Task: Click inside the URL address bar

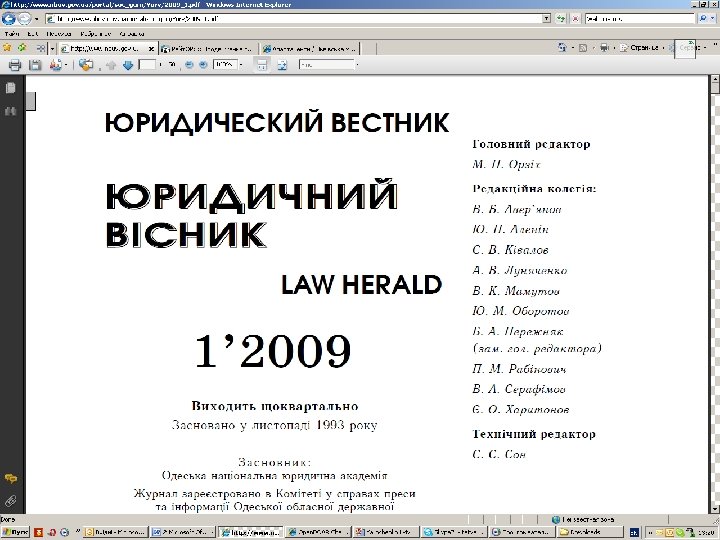Action: pyautogui.click(x=294, y=19)
